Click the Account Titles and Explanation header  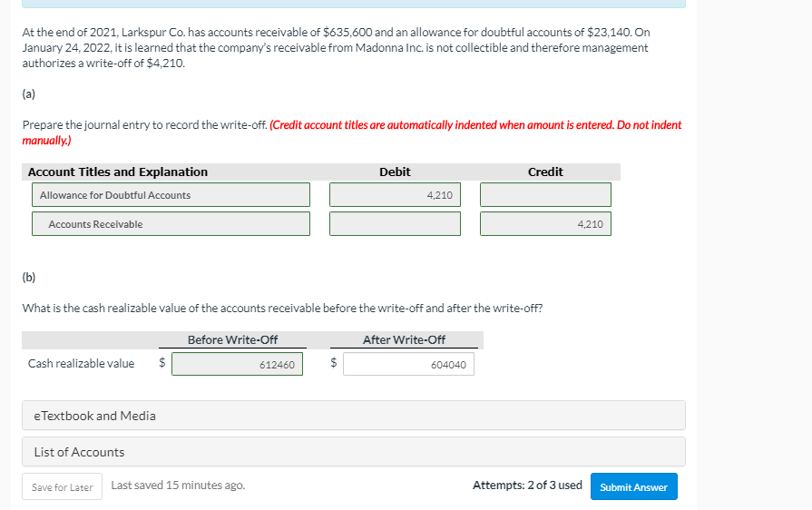pyautogui.click(x=118, y=172)
